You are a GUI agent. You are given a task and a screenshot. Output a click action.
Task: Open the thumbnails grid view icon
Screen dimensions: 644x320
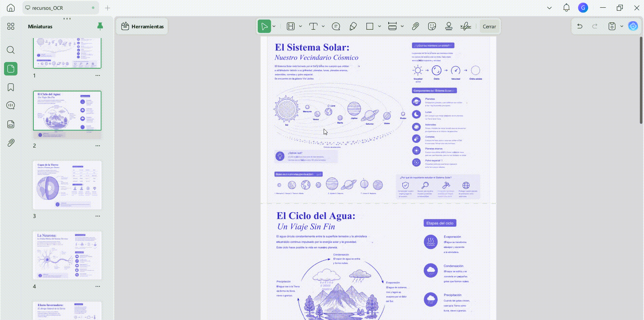[x=11, y=26]
